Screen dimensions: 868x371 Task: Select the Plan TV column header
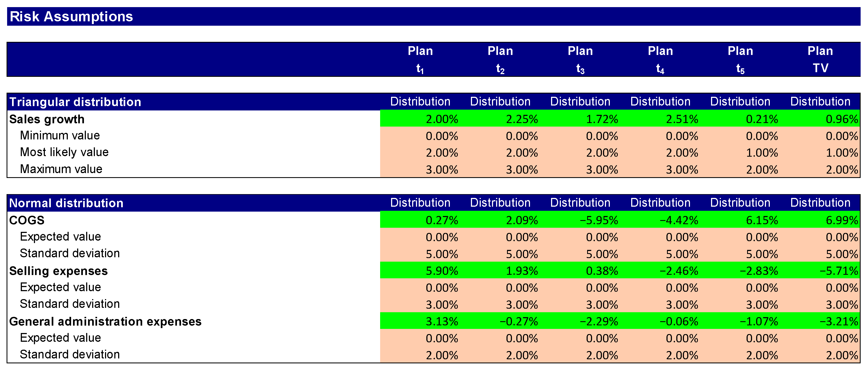pyautogui.click(x=820, y=59)
